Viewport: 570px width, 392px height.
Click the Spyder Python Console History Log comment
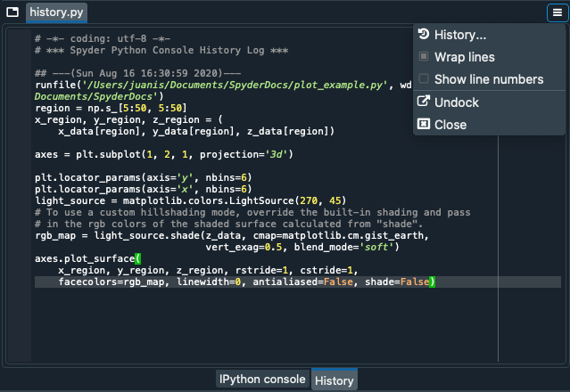(161, 50)
